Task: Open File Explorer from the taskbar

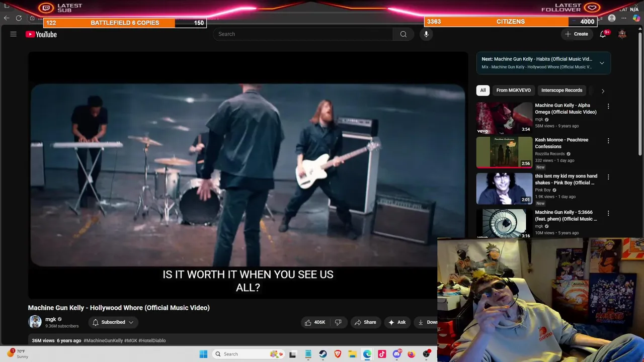Action: [x=353, y=354]
